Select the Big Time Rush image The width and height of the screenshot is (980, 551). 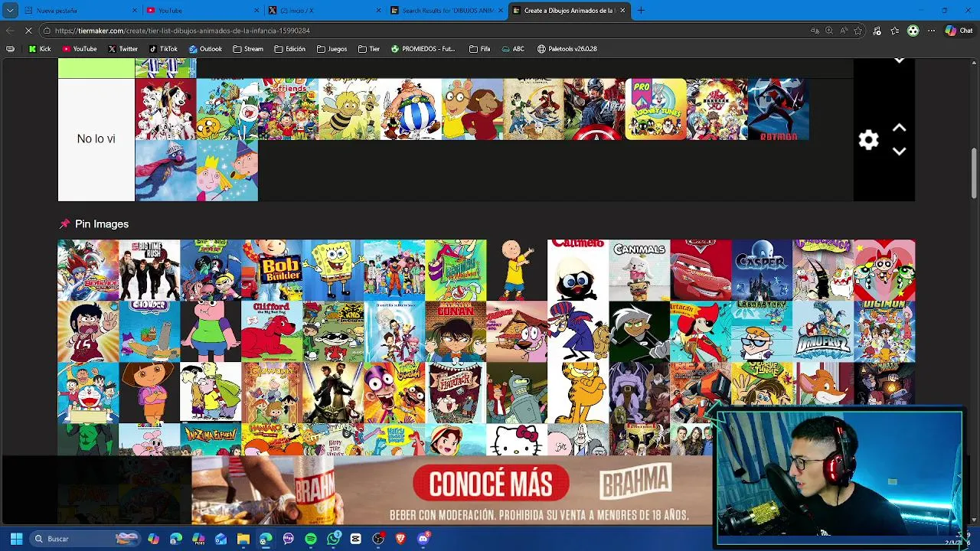tap(149, 270)
